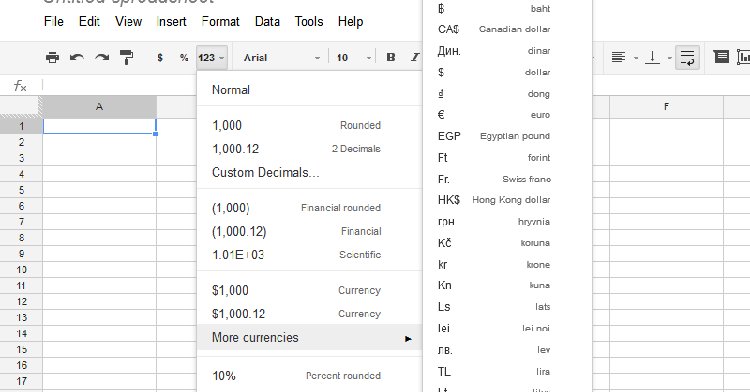Select baht currency

(x=507, y=9)
